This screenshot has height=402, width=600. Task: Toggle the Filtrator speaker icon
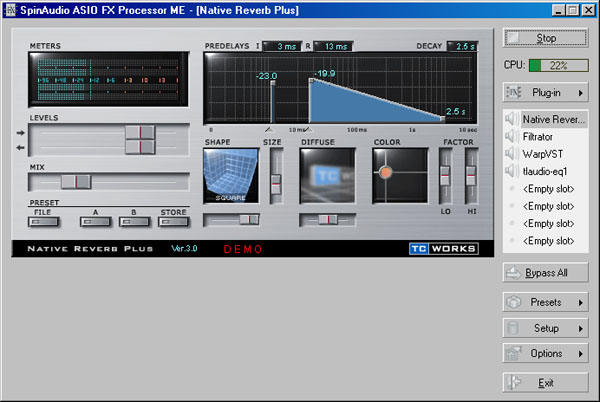click(x=512, y=136)
